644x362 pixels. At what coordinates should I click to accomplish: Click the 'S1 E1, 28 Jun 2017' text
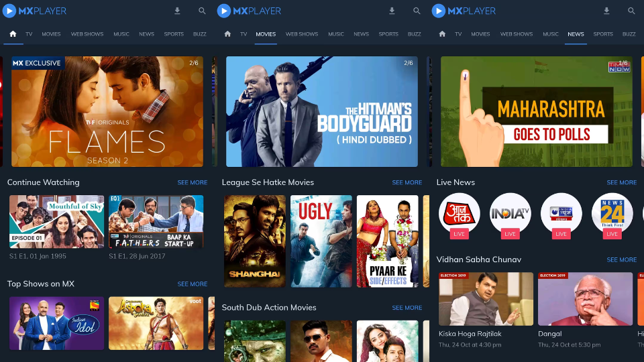(137, 256)
